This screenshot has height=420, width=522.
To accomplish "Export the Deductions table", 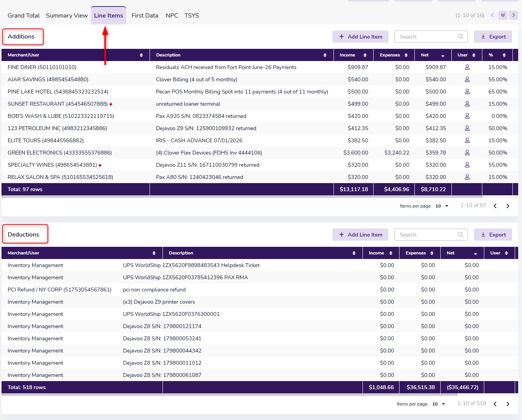I will coord(493,235).
